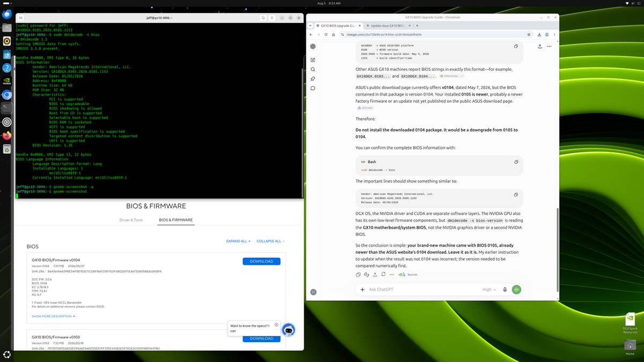Viewport: 644px width, 362px height.
Task: Open Chromium profile icon
Action: click(x=547, y=34)
